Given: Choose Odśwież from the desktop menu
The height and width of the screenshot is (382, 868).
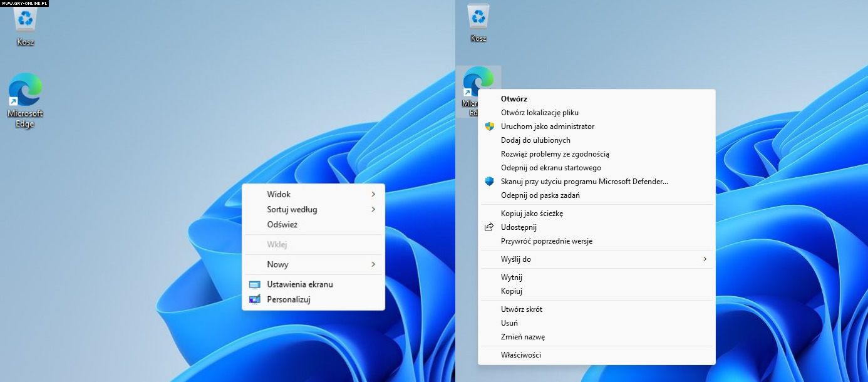Looking at the screenshot, I should [282, 225].
